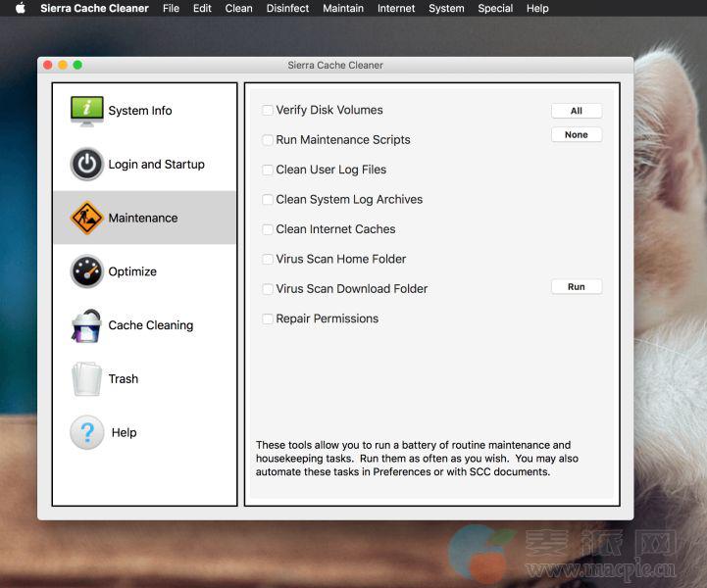707x588 pixels.
Task: Click the None button
Action: coord(576,135)
